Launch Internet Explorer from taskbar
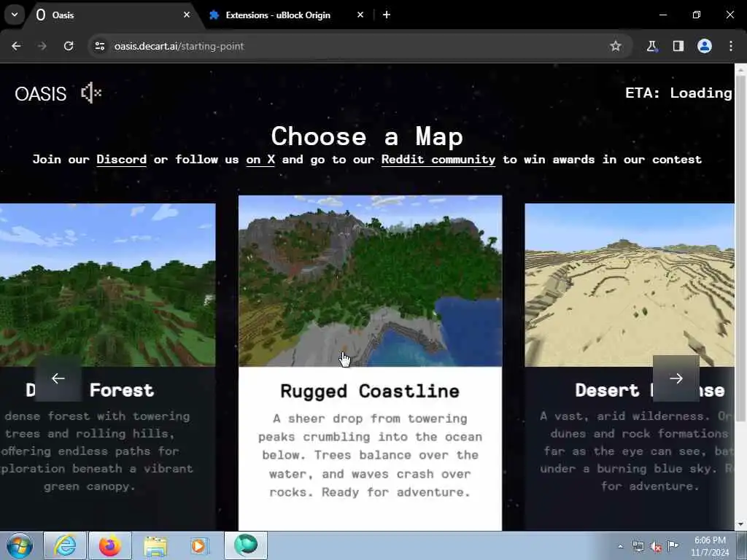747x560 pixels. tap(65, 545)
